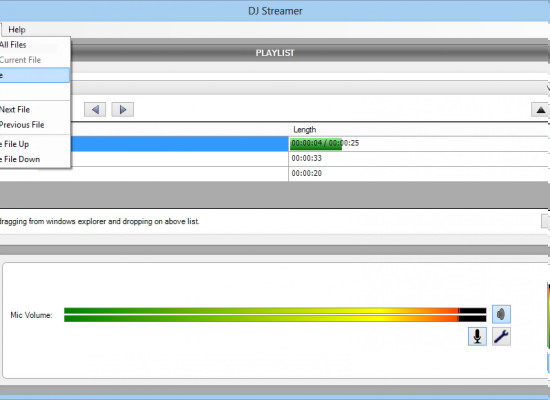This screenshot has height=400, width=550.
Task: Open mic settings with the wrench icon
Action: tap(501, 336)
